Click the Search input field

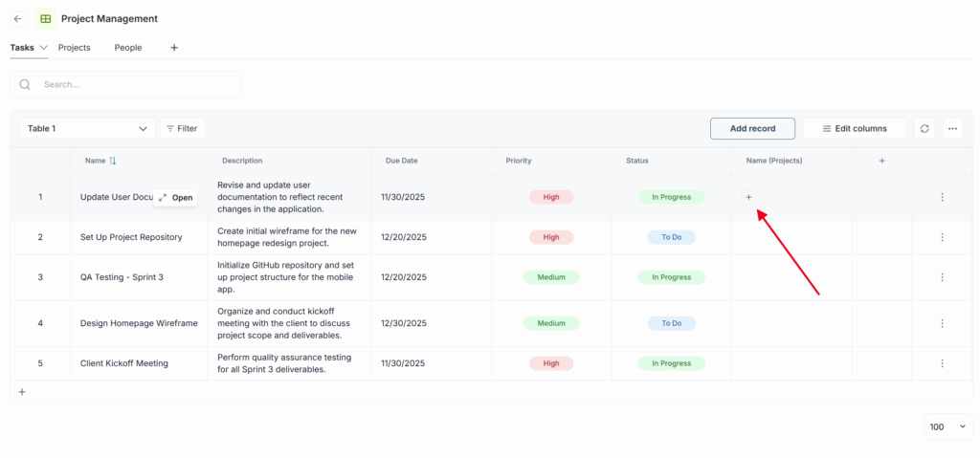134,84
